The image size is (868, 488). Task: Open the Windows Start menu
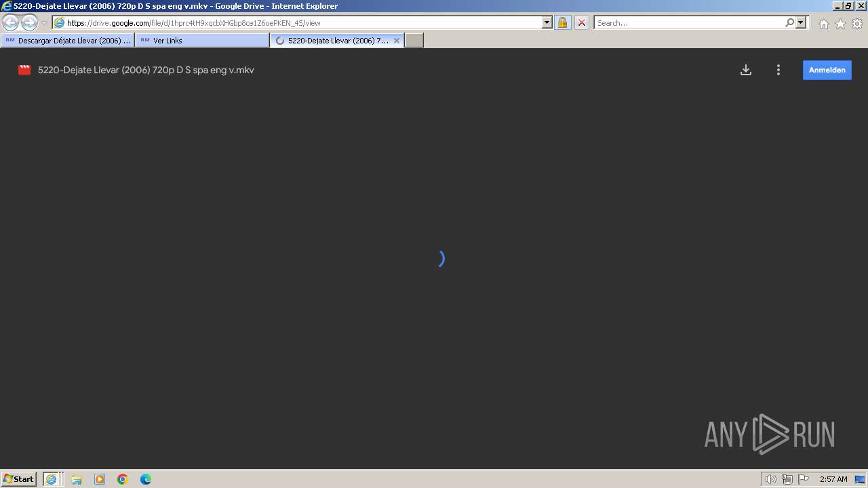pyautogui.click(x=18, y=479)
